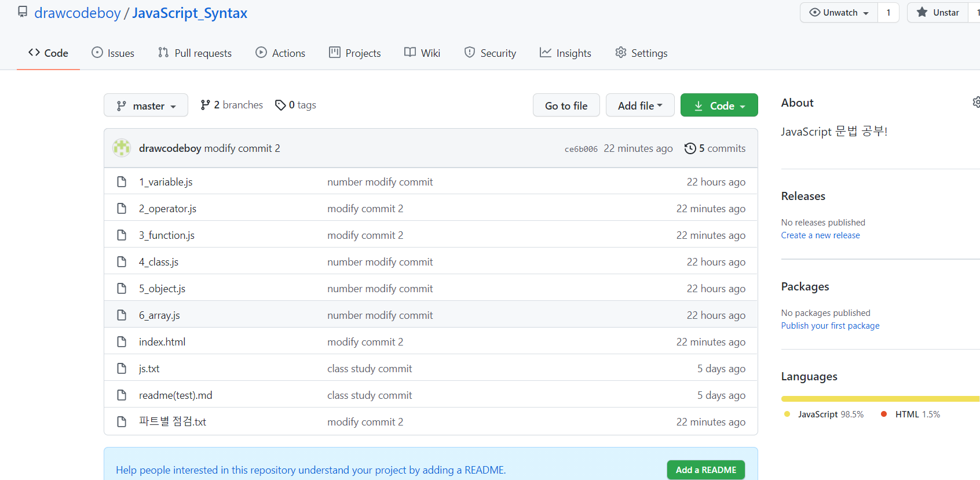The height and width of the screenshot is (480, 980).
Task: Open the drawcodeboy owner link in title
Action: tap(78, 13)
